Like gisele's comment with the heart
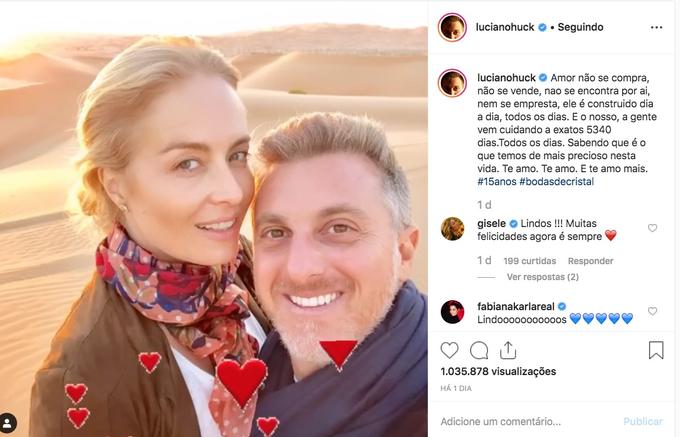680x437 pixels. click(x=652, y=228)
